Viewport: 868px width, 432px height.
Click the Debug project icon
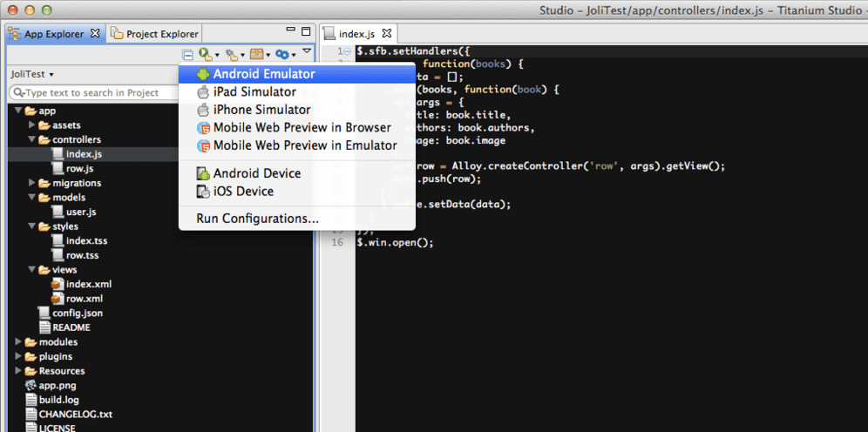[232, 54]
